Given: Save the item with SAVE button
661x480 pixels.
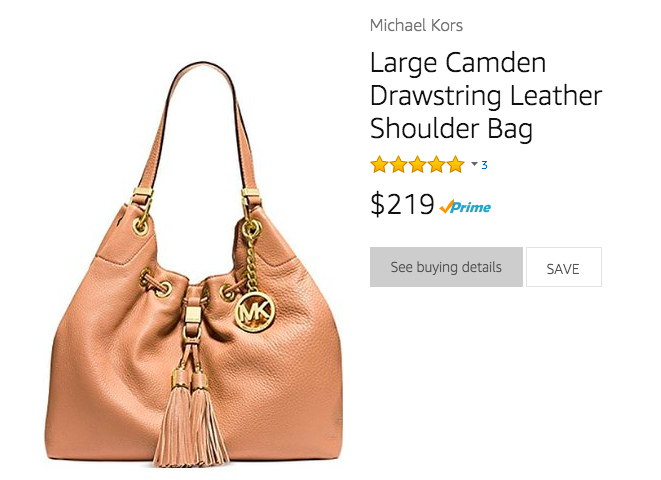Looking at the screenshot, I should click(x=564, y=267).
